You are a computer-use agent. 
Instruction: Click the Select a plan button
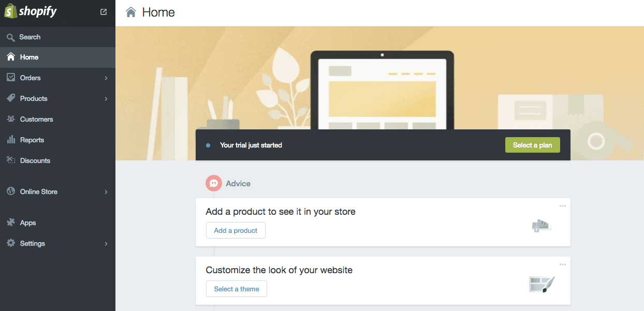tap(532, 145)
